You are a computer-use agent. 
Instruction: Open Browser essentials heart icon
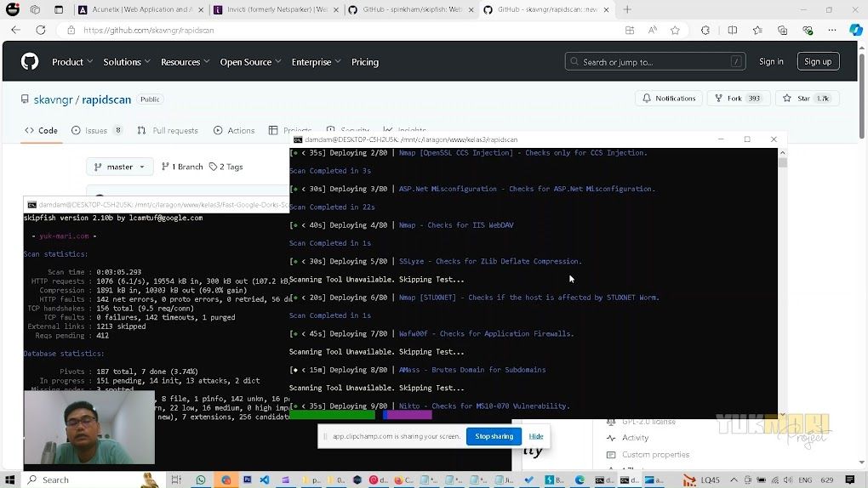(x=808, y=31)
